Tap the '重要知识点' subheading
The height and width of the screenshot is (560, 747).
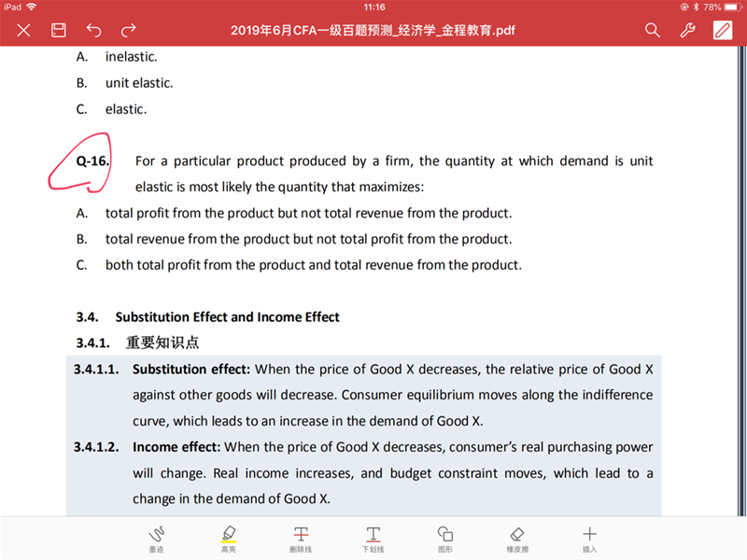coord(162,343)
